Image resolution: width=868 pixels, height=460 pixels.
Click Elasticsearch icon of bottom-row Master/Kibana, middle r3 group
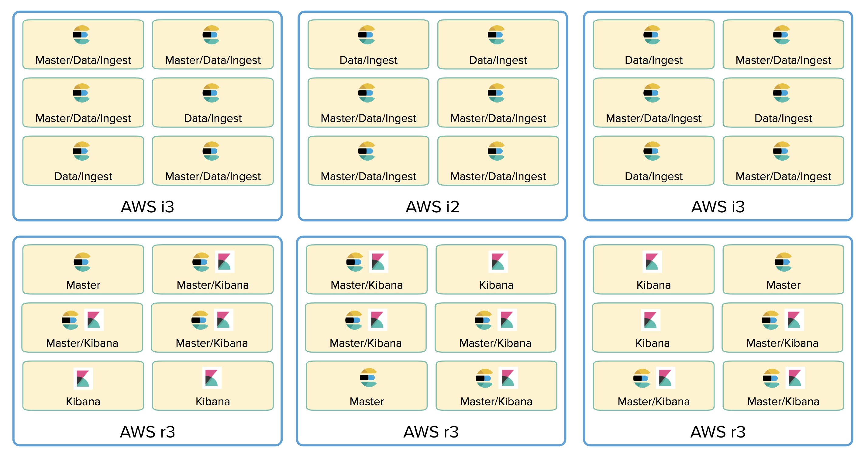click(x=484, y=378)
